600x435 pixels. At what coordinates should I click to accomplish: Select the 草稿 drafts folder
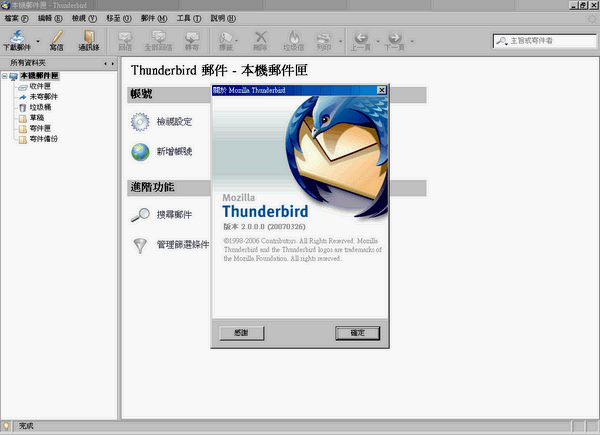(35, 117)
